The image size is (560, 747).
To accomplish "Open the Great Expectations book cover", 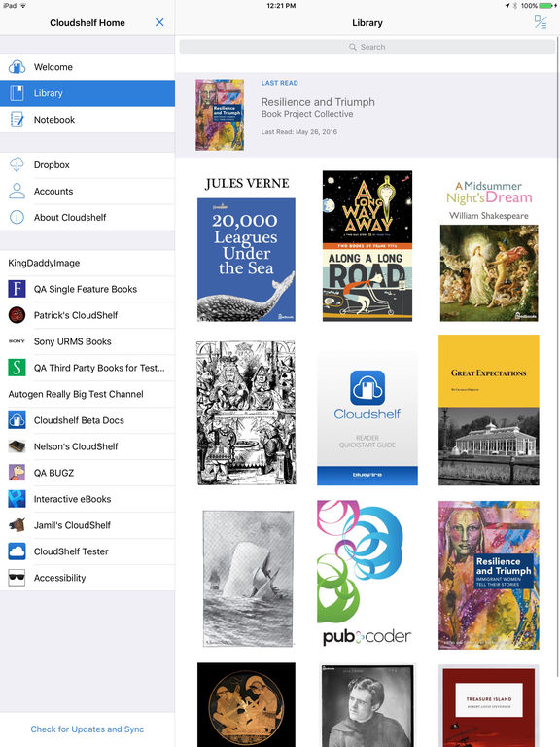I will coord(489,409).
